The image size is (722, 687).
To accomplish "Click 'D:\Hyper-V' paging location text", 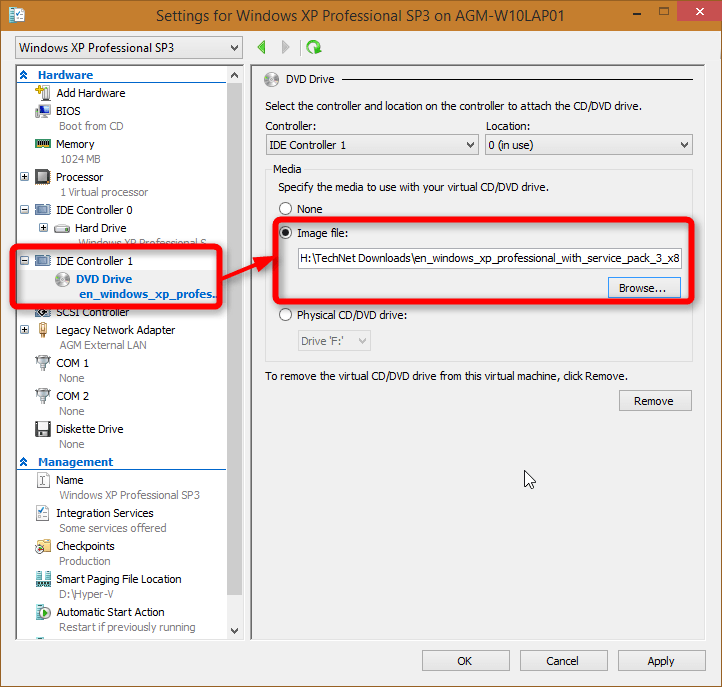I will point(86,594).
